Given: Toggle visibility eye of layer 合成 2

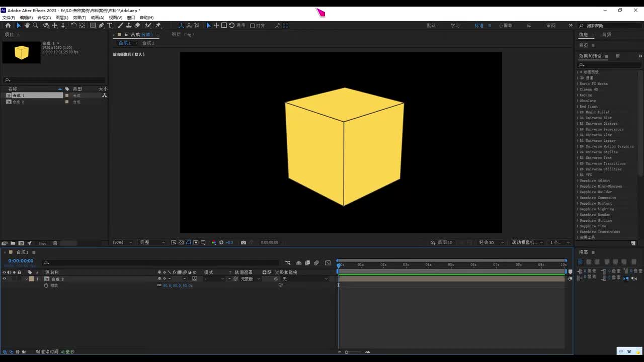Looking at the screenshot, I should click(x=4, y=279).
